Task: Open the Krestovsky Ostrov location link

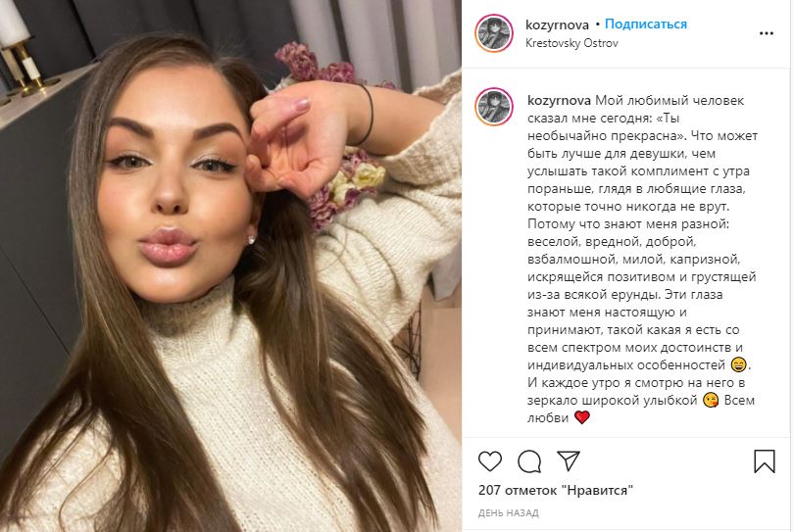Action: pyautogui.click(x=571, y=43)
